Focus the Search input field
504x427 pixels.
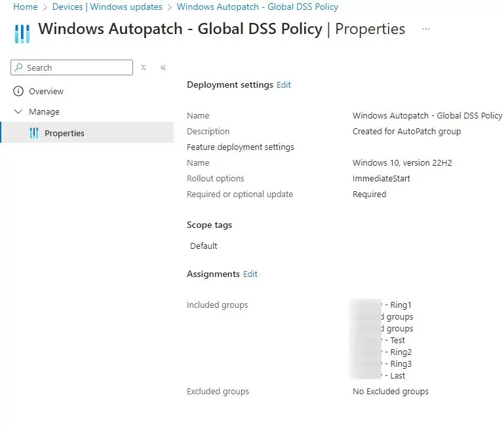pos(71,67)
